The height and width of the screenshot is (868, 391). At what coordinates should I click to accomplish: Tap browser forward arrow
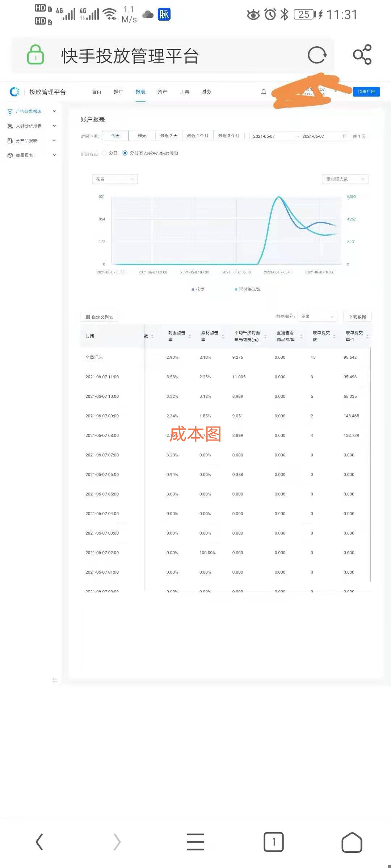tap(117, 842)
